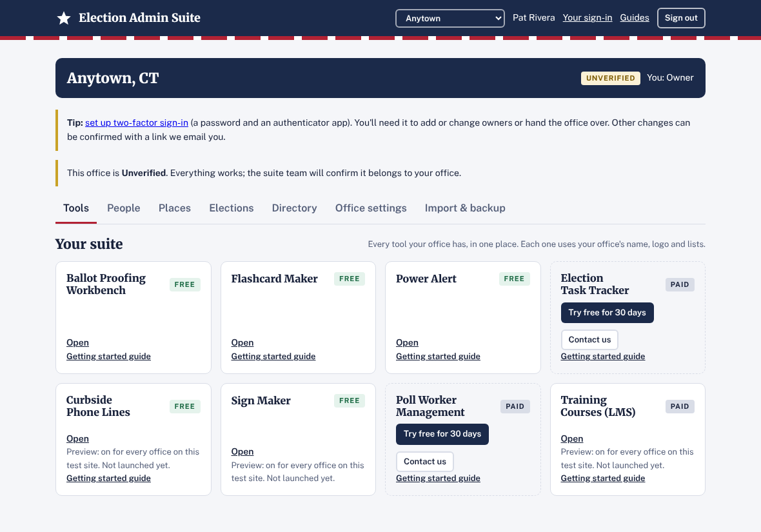Click the UNVERIFIED status badge
Image resolution: width=761 pixels, height=532 pixels.
611,78
